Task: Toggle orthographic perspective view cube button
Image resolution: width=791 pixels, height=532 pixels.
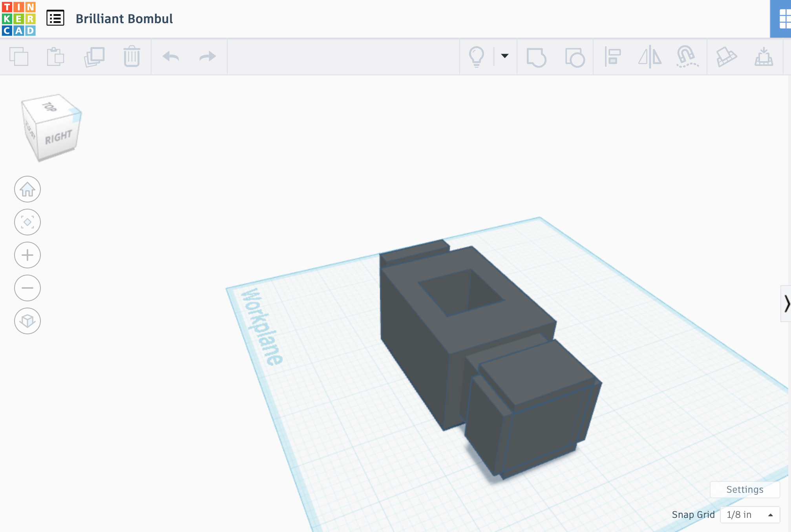Action: [x=27, y=321]
